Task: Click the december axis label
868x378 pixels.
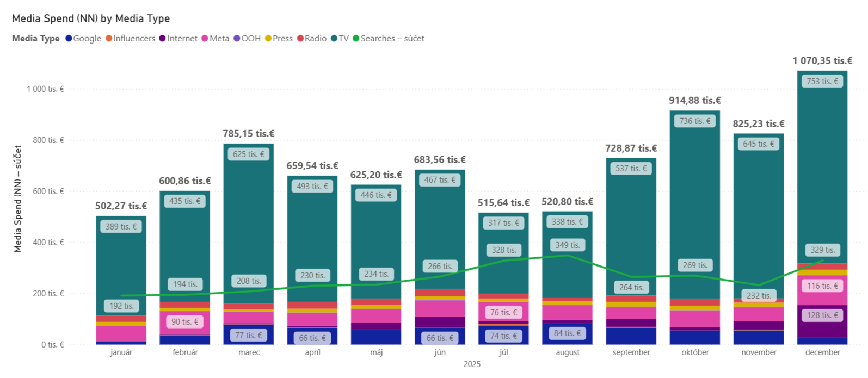Action: [823, 352]
